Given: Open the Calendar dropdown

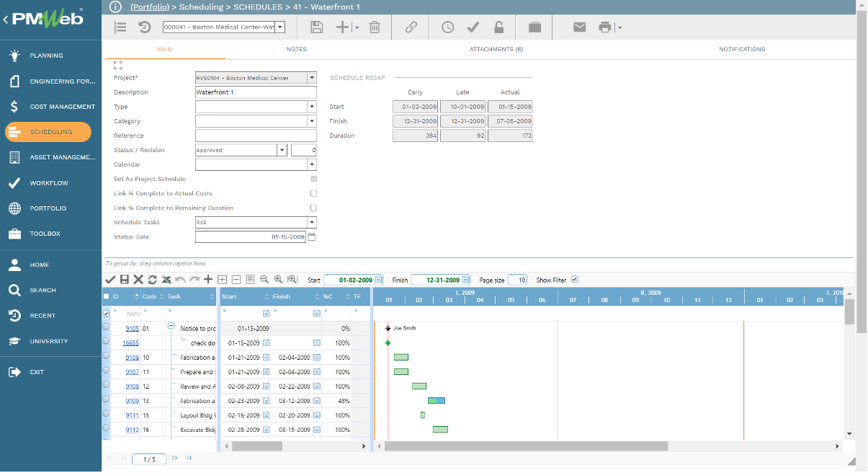Looking at the screenshot, I should 312,164.
